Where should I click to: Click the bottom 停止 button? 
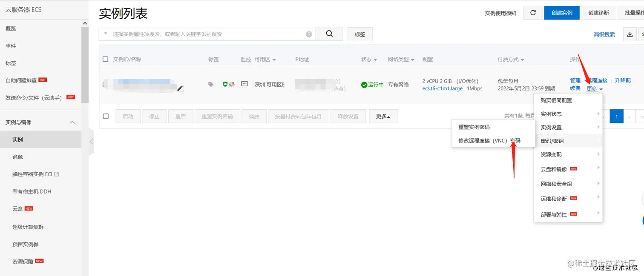[154, 116]
